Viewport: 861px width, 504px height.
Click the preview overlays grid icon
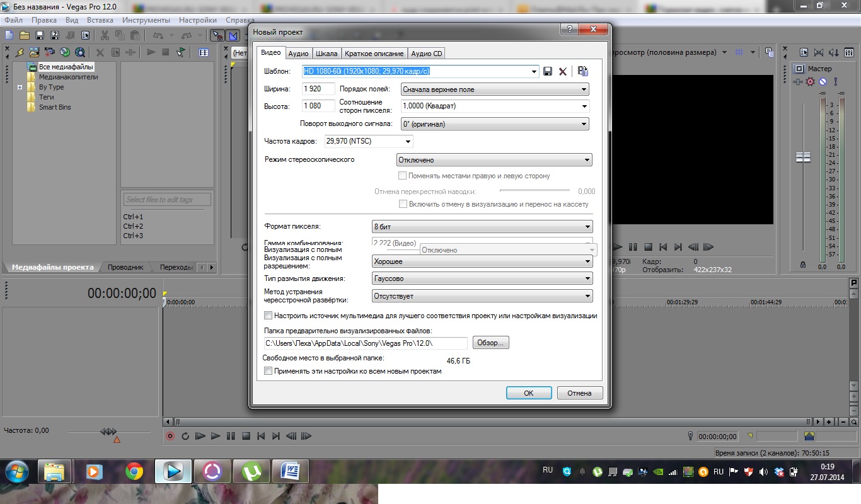coord(740,52)
